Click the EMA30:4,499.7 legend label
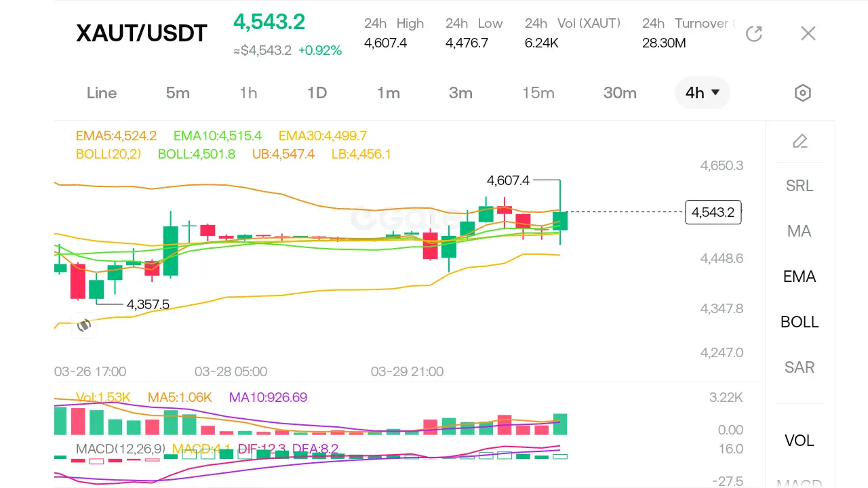Screen dimensions: 868x488 click(x=323, y=136)
